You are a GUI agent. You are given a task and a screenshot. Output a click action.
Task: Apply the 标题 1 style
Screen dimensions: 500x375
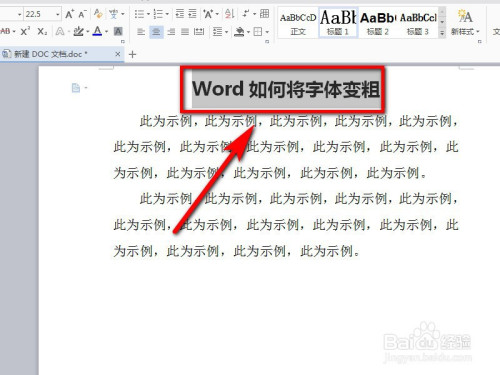[x=338, y=23]
